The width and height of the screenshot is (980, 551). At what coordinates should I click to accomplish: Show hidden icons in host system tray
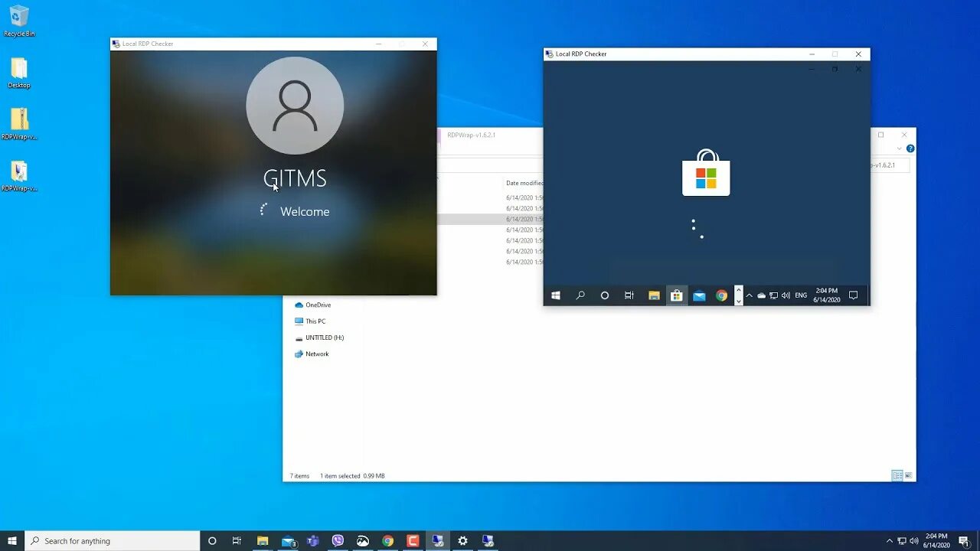click(889, 541)
